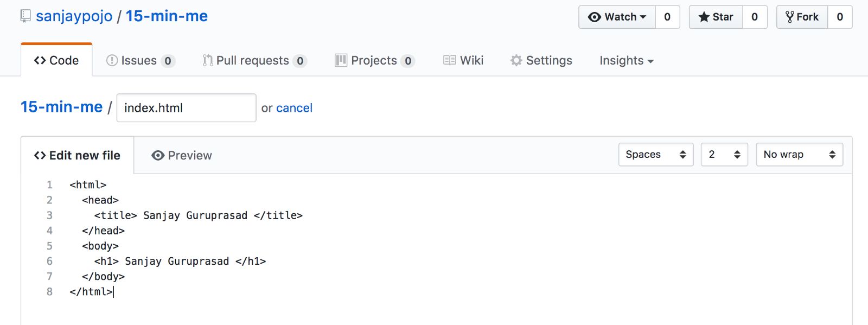The height and width of the screenshot is (325, 868).
Task: Click the star icon in Star button
Action: pyautogui.click(x=704, y=17)
